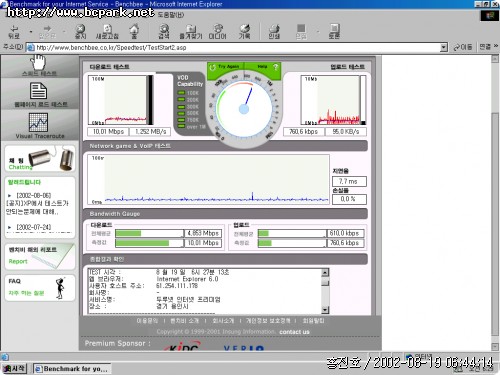Go to the Home page icon
Image resolution: width=500 pixels, height=375 pixels.
(134, 31)
